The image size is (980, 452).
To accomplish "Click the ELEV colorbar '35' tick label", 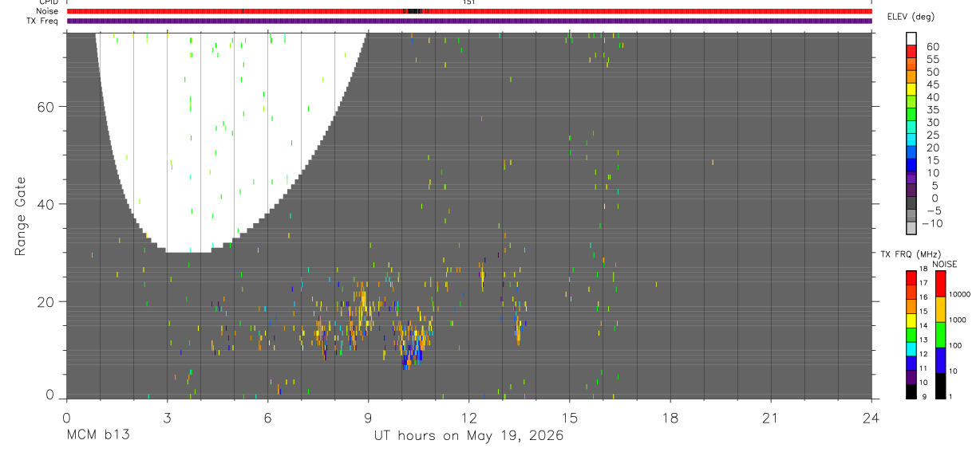I will click(931, 110).
